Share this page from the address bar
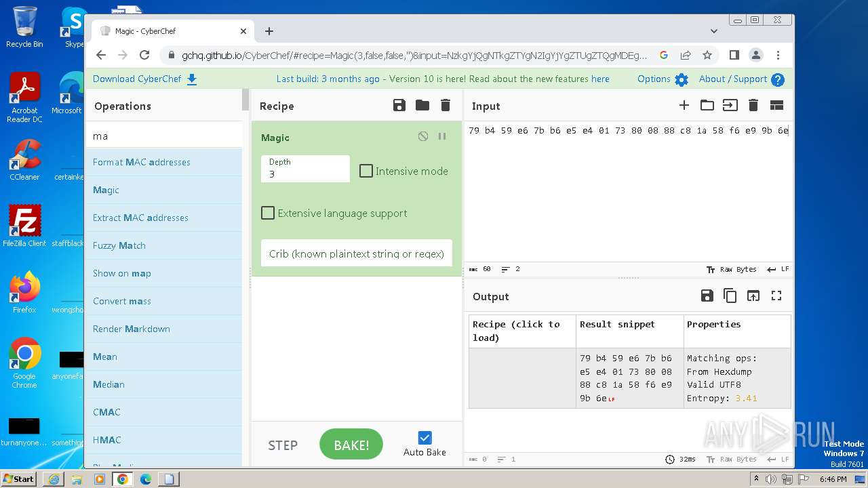 pyautogui.click(x=686, y=56)
